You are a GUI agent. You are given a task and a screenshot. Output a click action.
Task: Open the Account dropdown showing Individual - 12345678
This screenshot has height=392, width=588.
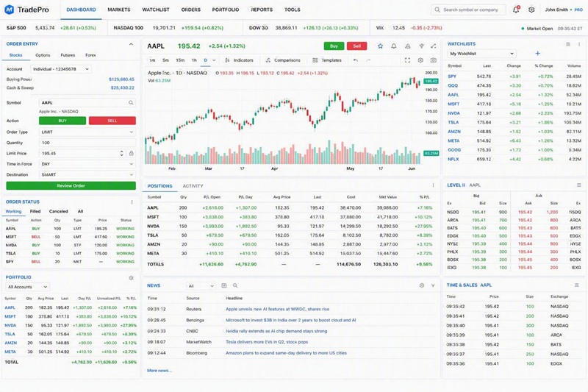(x=61, y=69)
